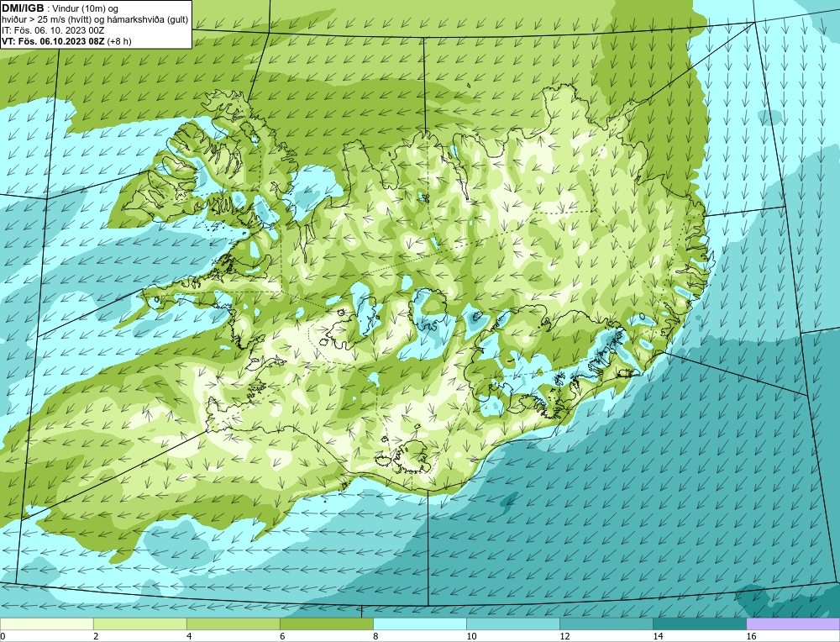The image size is (840, 642).
Task: Click the legend scale label '12'
Action: pos(564,636)
